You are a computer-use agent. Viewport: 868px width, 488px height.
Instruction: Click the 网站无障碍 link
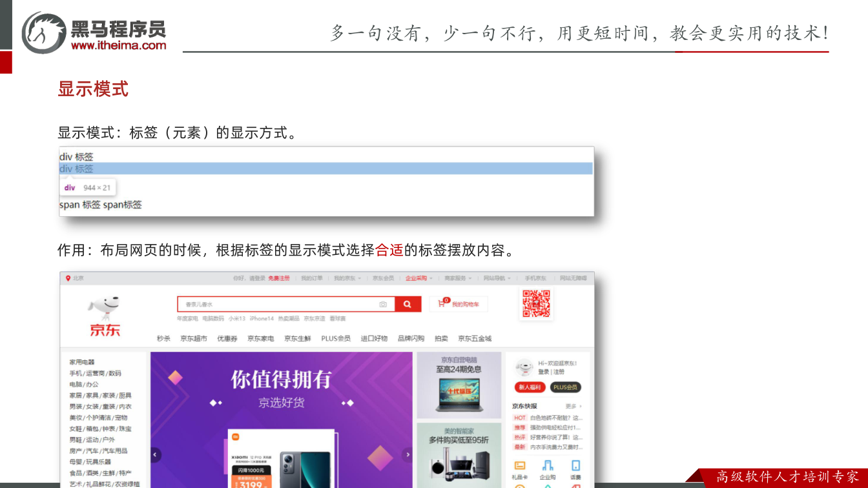(x=573, y=278)
